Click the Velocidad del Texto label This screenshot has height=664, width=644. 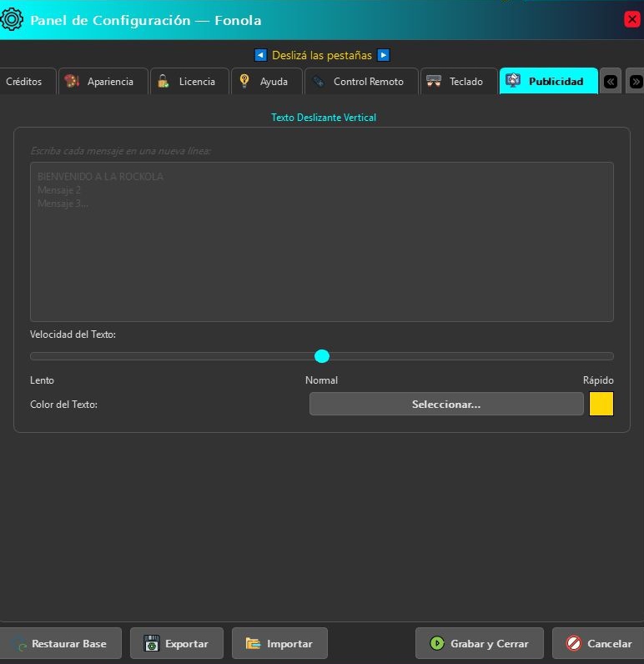(73, 335)
